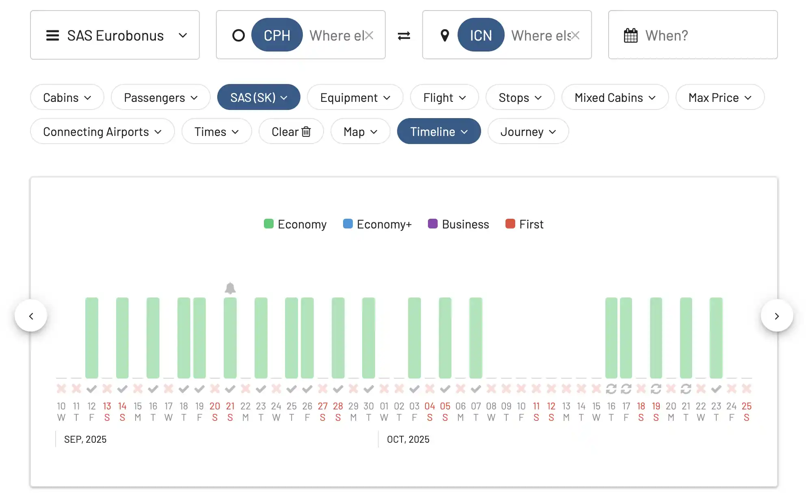Click the X mark under Sep 20

click(x=215, y=389)
